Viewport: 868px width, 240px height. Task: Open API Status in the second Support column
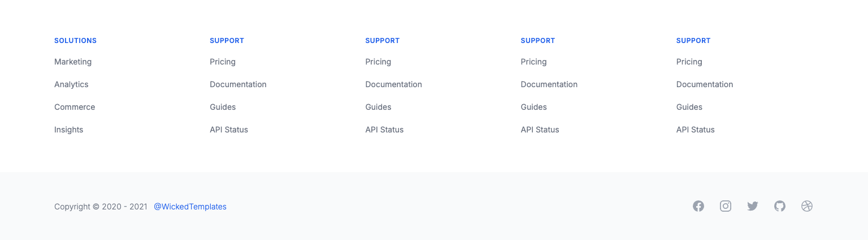pos(384,130)
